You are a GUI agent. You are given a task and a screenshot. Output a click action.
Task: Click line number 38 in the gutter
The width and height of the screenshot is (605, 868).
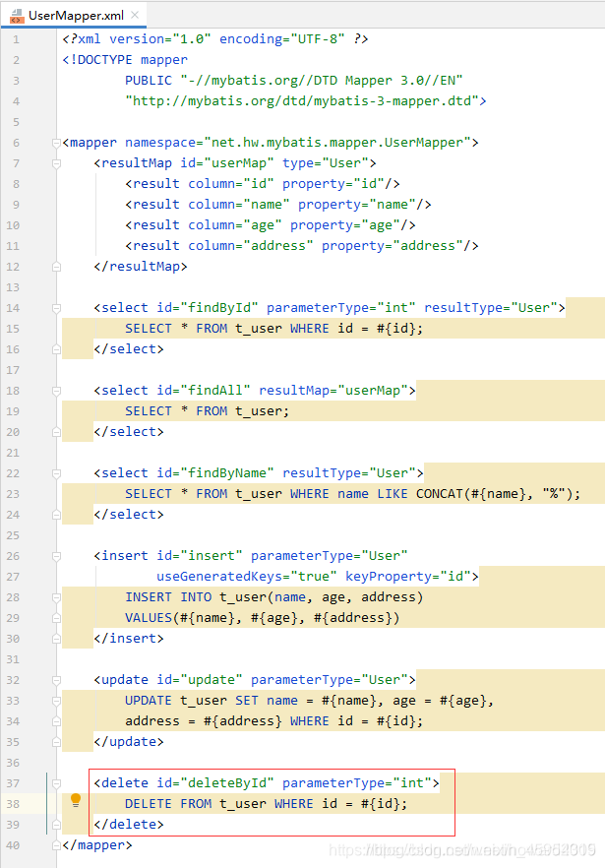[x=13, y=804]
